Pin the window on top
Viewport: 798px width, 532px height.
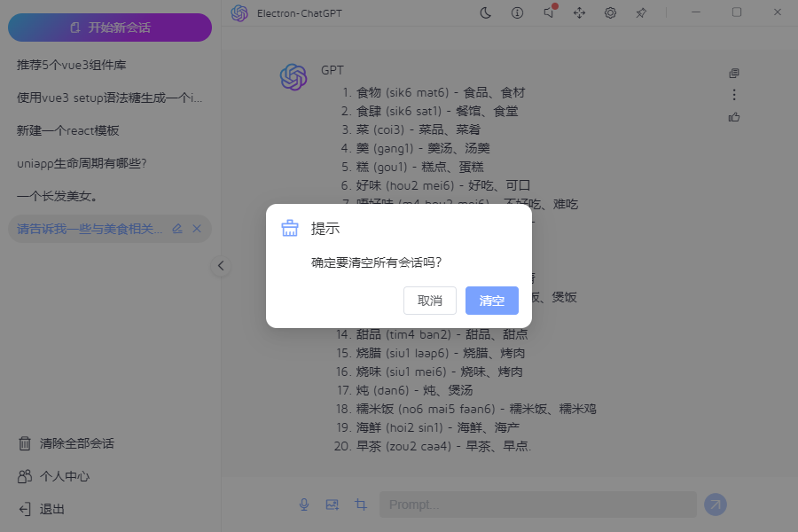tap(641, 13)
